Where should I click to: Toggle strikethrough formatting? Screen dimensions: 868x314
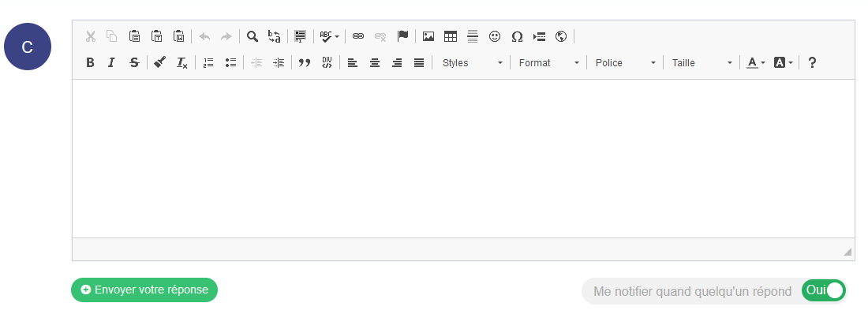click(134, 62)
